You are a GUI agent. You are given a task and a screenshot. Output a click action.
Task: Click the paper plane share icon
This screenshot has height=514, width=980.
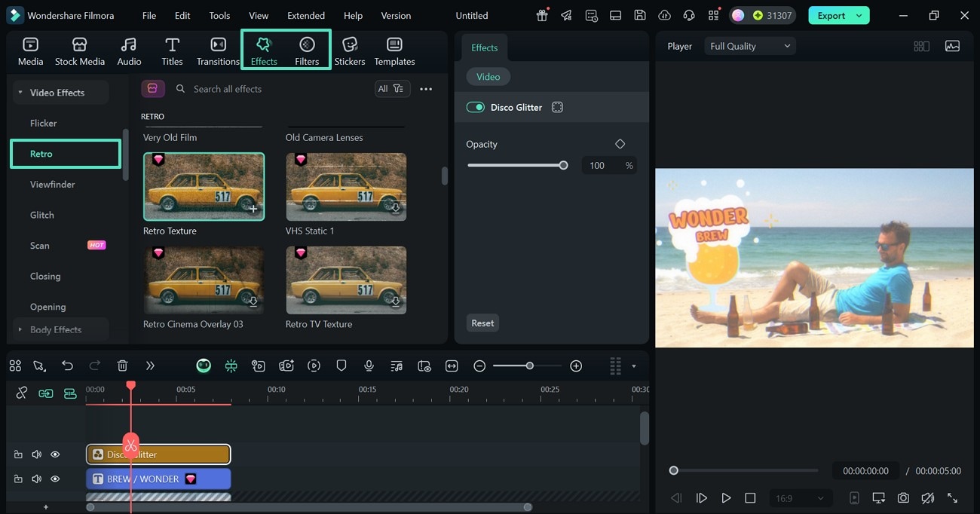pyautogui.click(x=567, y=15)
